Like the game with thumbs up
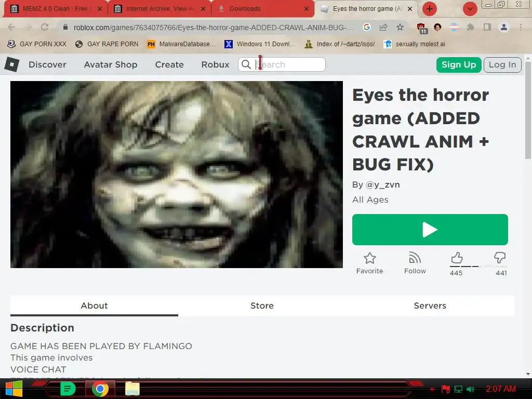532x399 pixels. click(x=457, y=258)
